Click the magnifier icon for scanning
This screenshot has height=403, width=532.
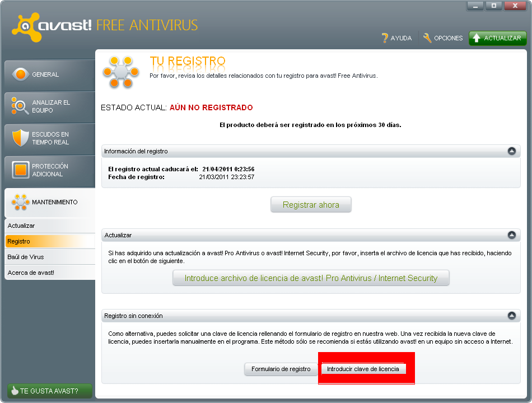point(20,106)
